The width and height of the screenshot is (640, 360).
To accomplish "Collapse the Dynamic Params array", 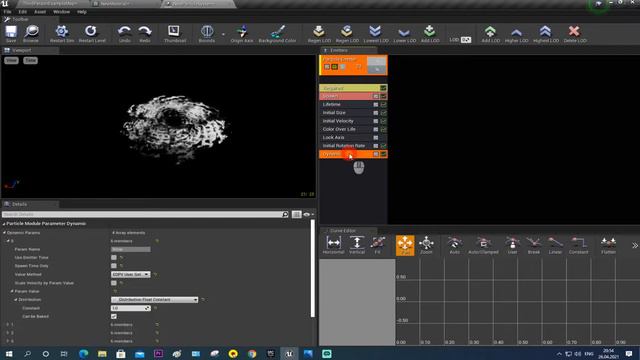I will 4,233.
